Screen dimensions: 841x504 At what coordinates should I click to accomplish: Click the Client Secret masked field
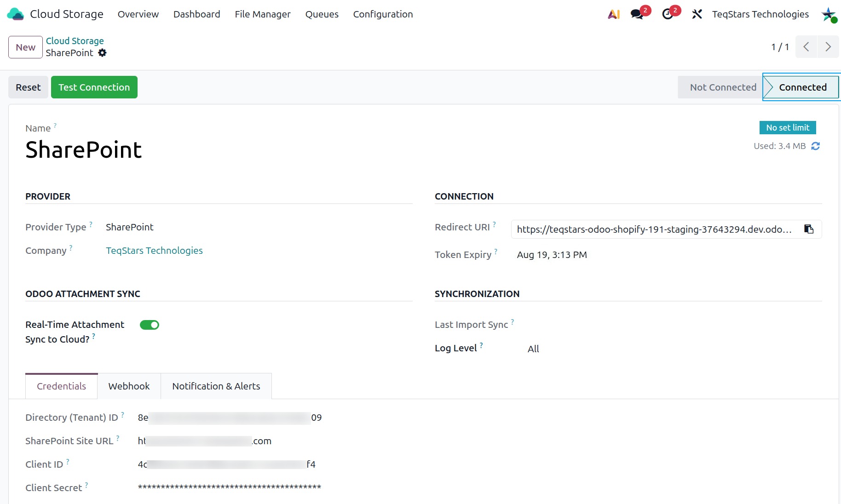coord(229,487)
